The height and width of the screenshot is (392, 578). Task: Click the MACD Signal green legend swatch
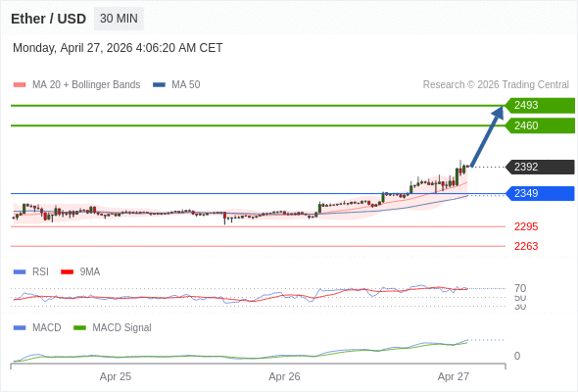[x=79, y=328]
